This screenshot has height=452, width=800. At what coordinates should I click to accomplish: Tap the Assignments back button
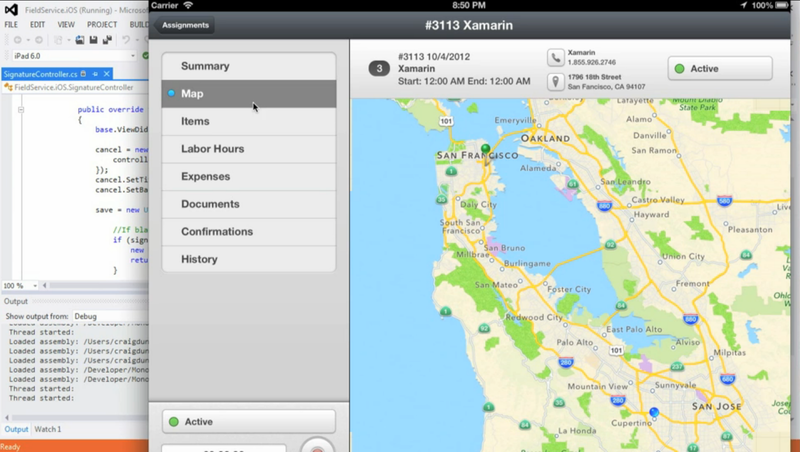[x=184, y=25]
